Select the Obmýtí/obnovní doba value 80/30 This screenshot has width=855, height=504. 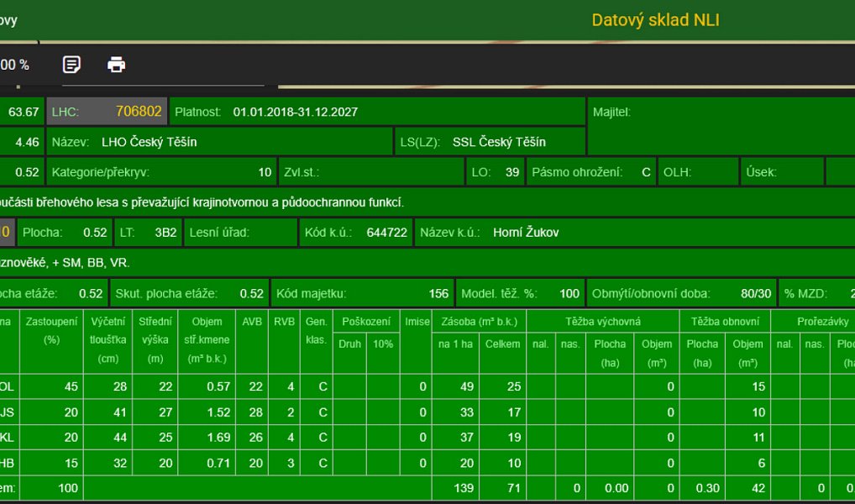756,293
